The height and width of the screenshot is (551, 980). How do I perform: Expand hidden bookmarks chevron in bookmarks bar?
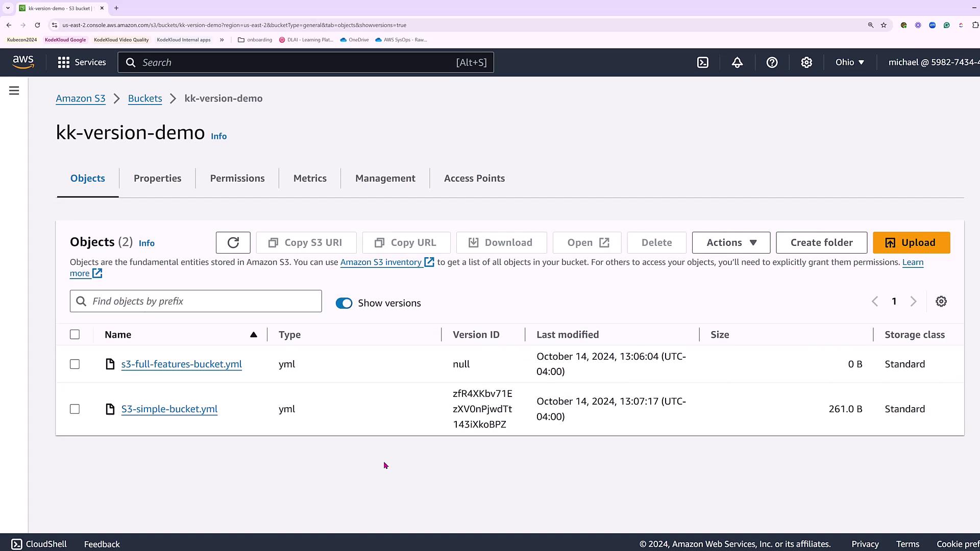click(222, 40)
